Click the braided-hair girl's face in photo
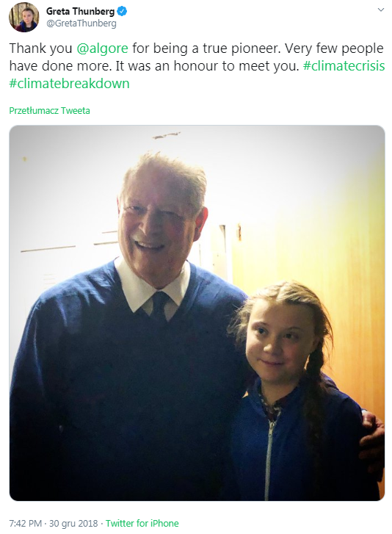The width and height of the screenshot is (392, 534). point(278,344)
